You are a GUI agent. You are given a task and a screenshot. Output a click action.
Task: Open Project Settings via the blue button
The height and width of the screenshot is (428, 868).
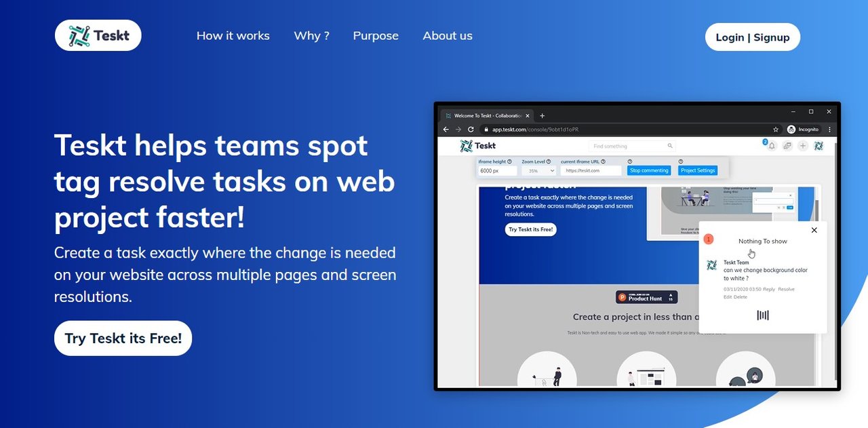(x=698, y=170)
